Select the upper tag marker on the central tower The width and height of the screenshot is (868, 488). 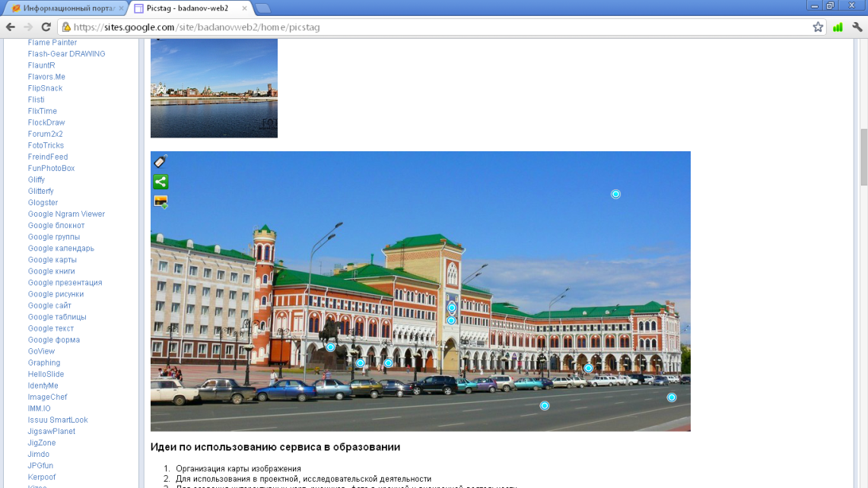pyautogui.click(x=452, y=308)
